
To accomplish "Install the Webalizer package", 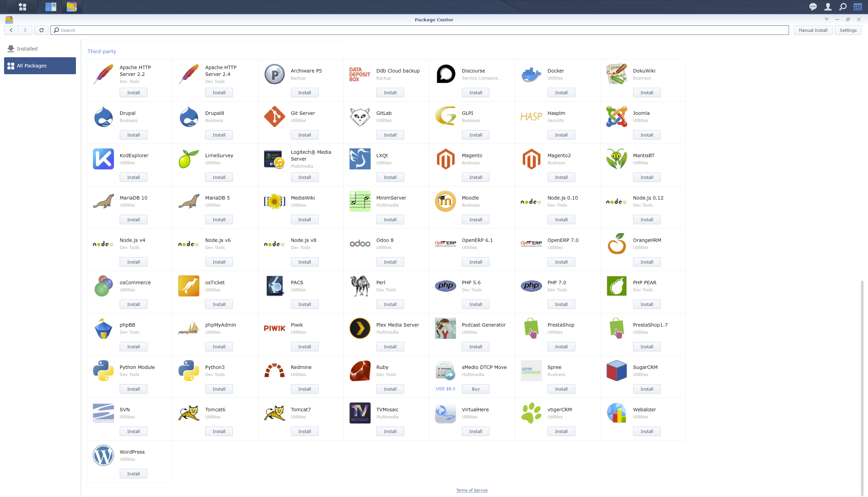I will (646, 431).
